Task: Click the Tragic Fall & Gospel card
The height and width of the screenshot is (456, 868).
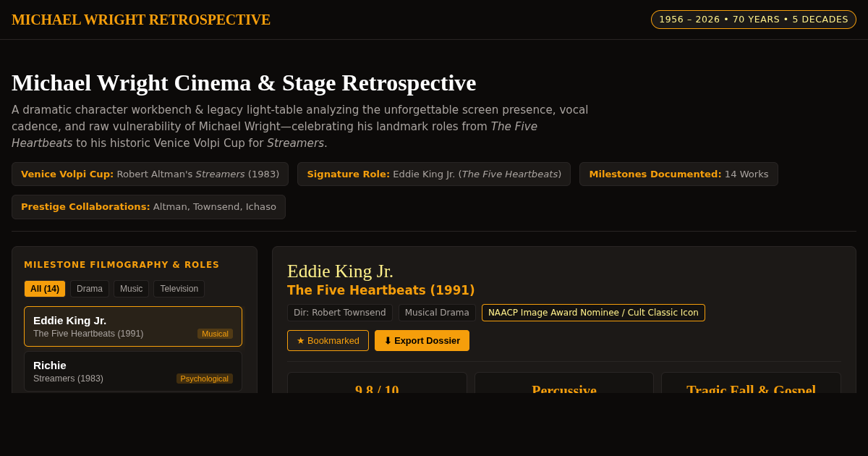Action: [751, 383]
